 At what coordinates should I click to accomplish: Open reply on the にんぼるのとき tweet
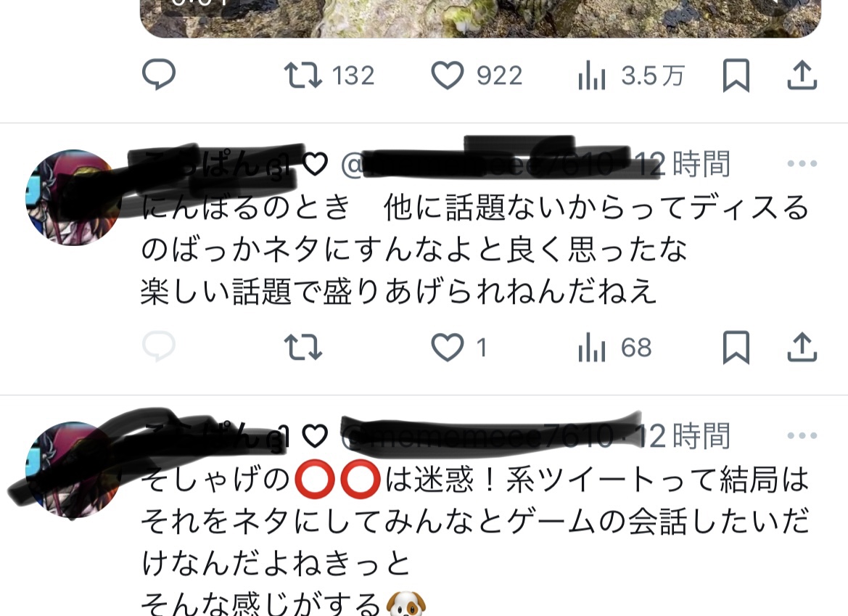[158, 347]
